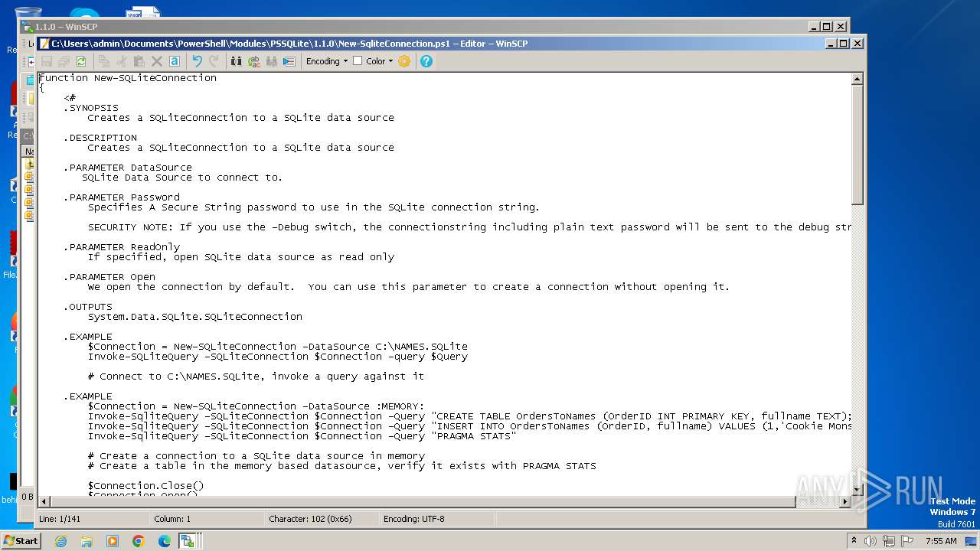Click the '.PARAMETER Open' line
Viewport: 980px width, 551px height.
109,277
